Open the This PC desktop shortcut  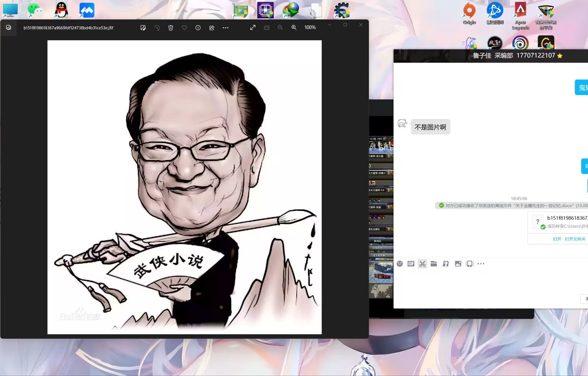pos(10,10)
